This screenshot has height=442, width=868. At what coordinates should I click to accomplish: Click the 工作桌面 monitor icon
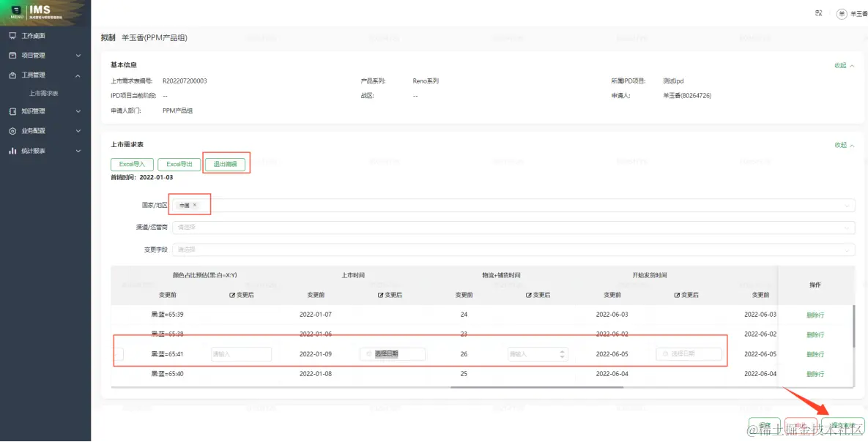click(12, 35)
